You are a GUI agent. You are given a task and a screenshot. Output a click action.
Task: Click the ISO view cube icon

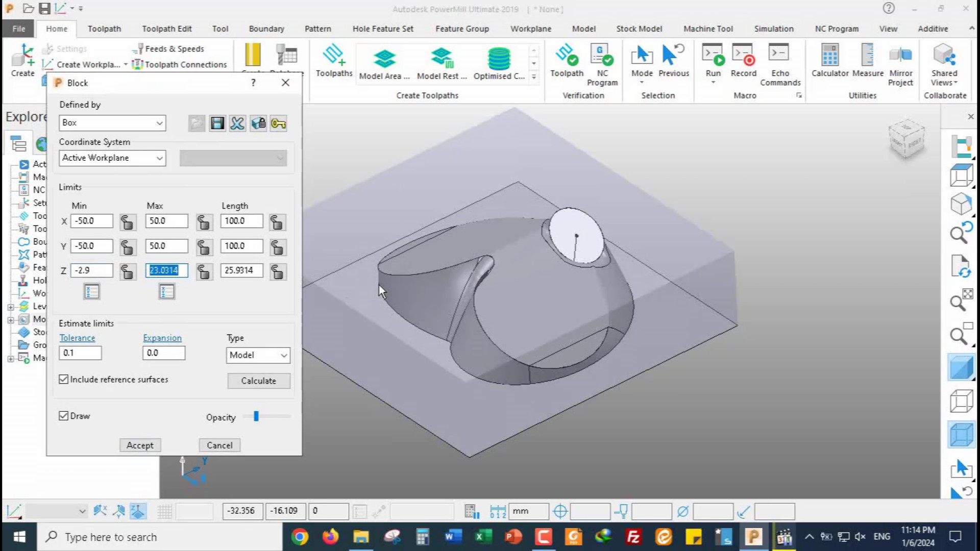pos(961,204)
